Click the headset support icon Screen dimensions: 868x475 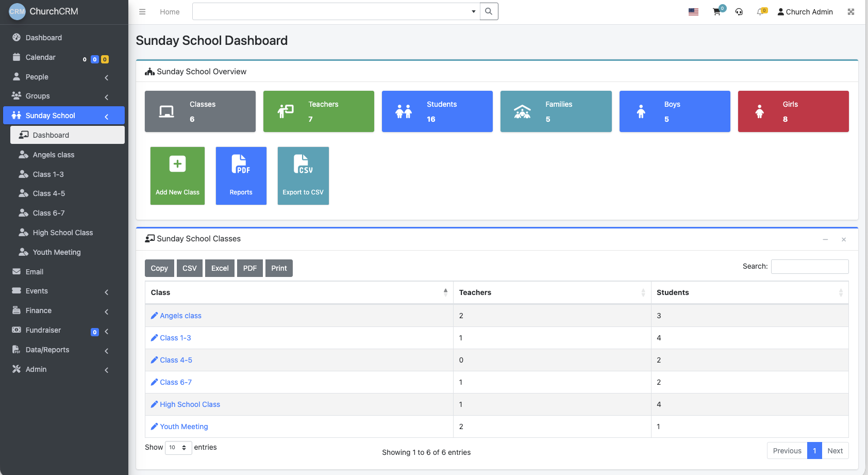(x=739, y=12)
